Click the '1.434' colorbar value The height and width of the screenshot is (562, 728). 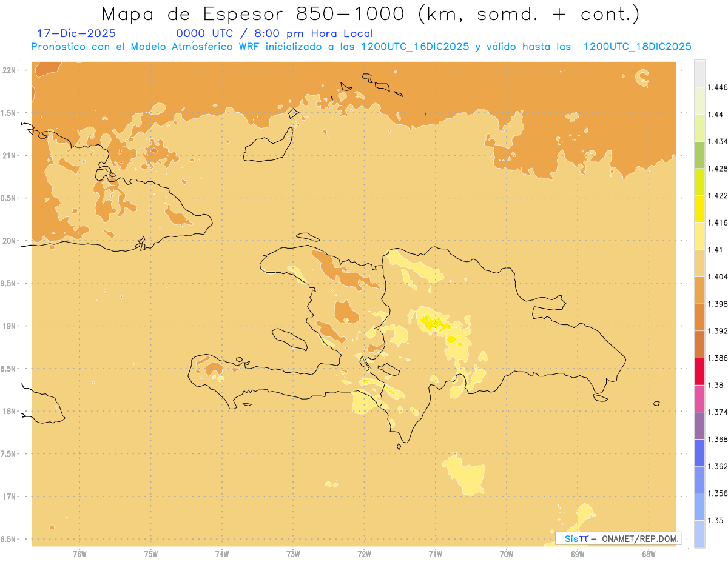pyautogui.click(x=718, y=141)
